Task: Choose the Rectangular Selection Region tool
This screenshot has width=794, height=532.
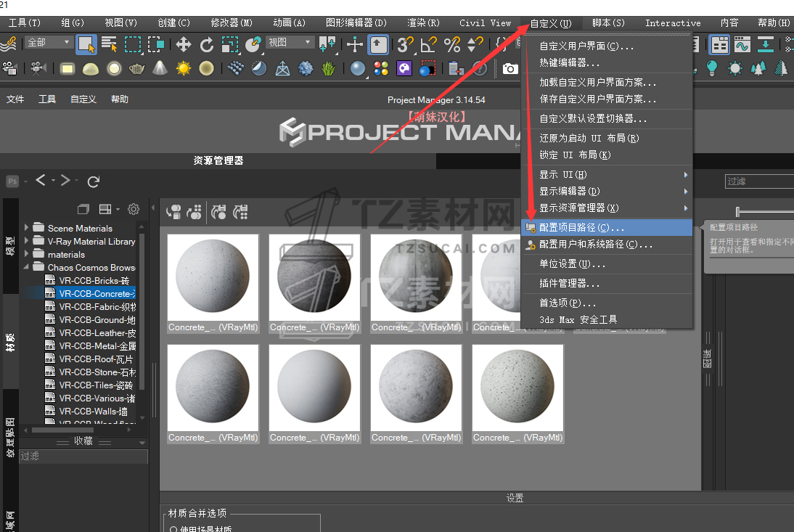Action: pyautogui.click(x=133, y=44)
